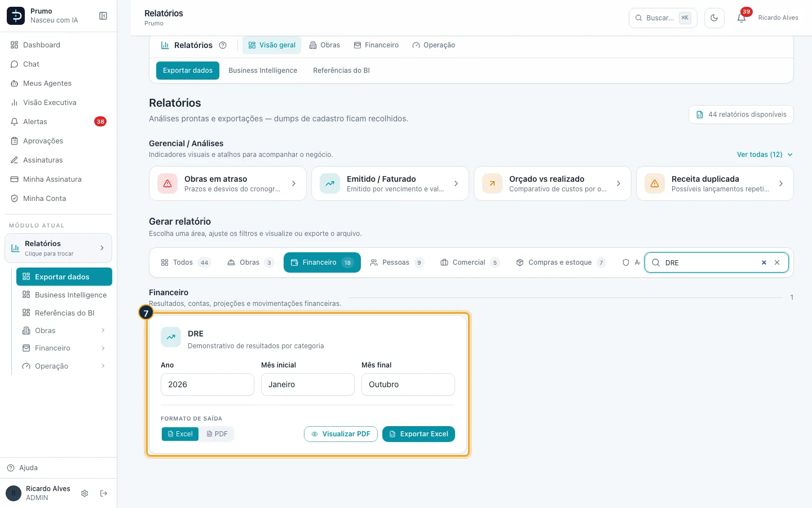Click the logout icon in sidebar footer
The height and width of the screenshot is (508, 812).
[x=104, y=493]
